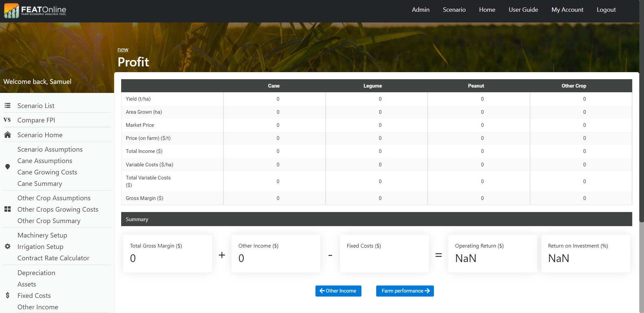
Task: Click the cane section marker icon
Action: [7, 167]
